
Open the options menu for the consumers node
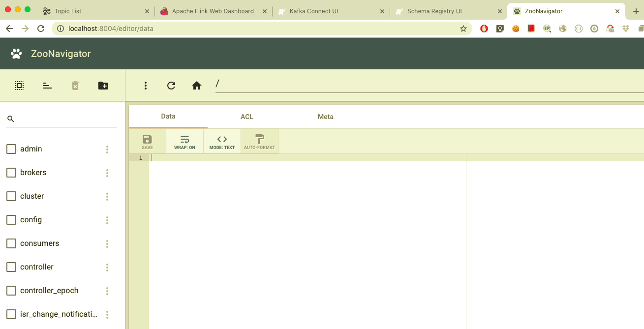click(107, 244)
